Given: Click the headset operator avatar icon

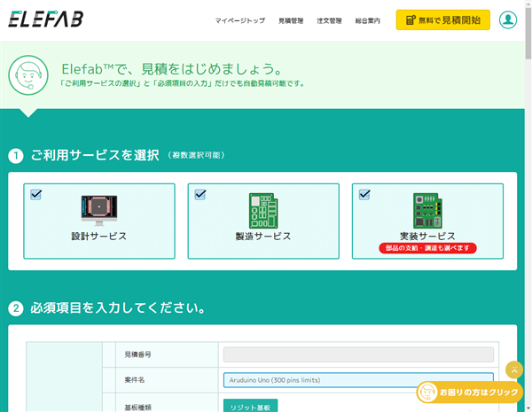Looking at the screenshot, I should [32, 75].
